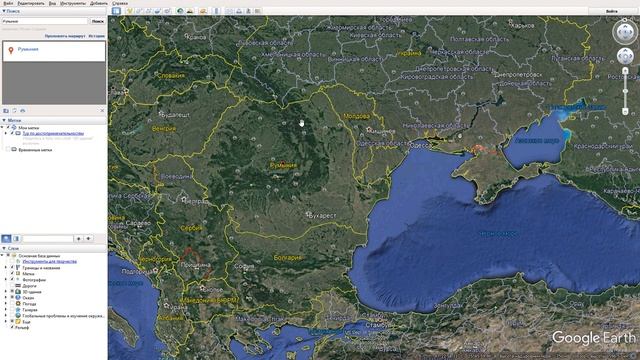Click Проложить маршрут link
The height and width of the screenshot is (360, 640).
pos(65,36)
